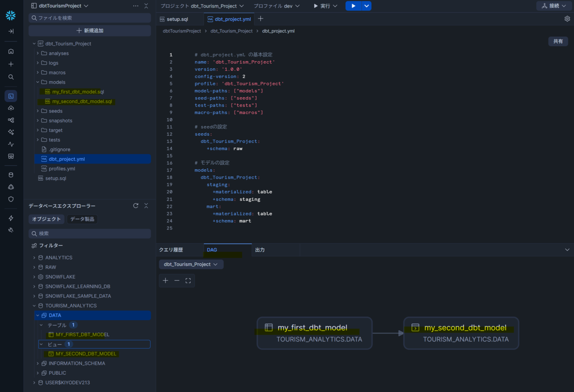
Task: Click the 新規追加 add new button
Action: (x=90, y=31)
